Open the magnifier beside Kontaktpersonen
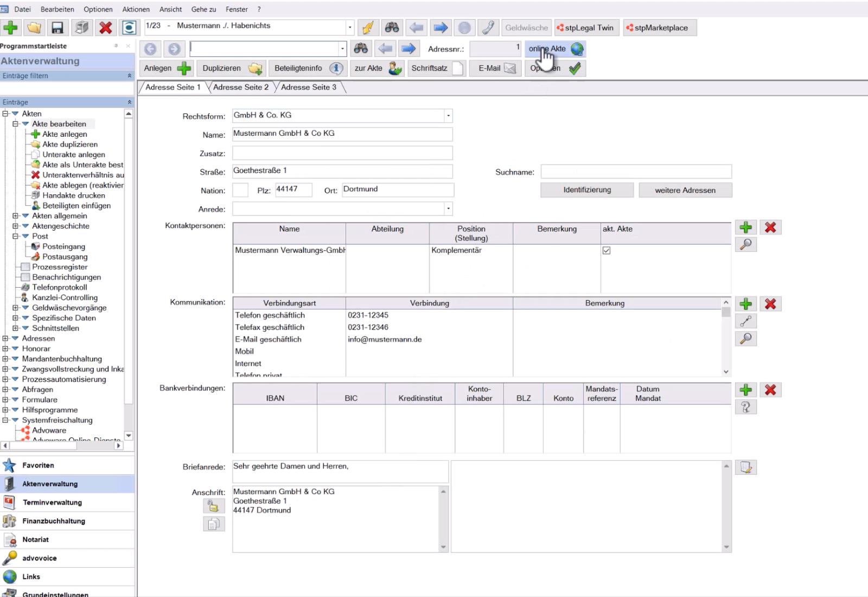This screenshot has height=597, width=868. pyautogui.click(x=746, y=245)
